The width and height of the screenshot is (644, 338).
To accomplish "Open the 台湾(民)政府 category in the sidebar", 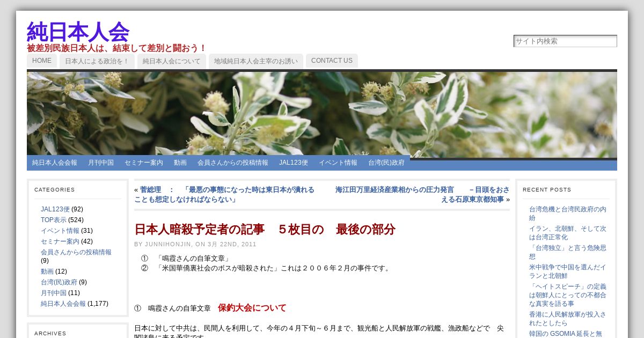I will coord(59,282).
